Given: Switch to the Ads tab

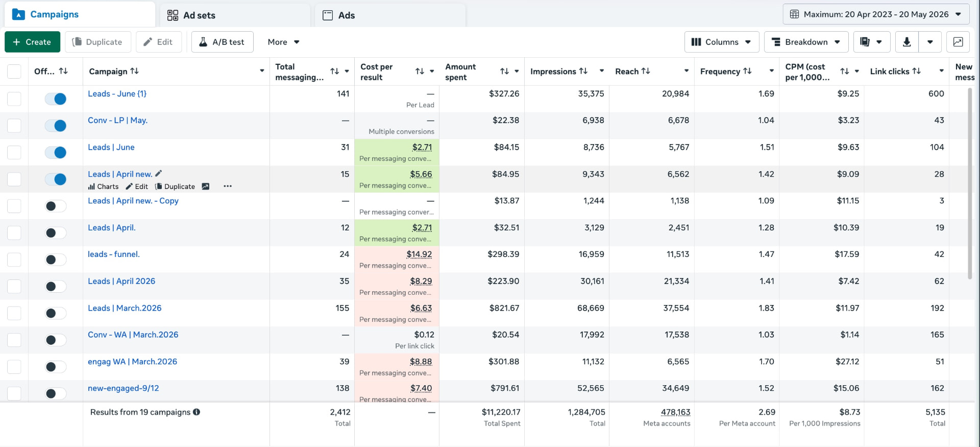Looking at the screenshot, I should (x=390, y=15).
